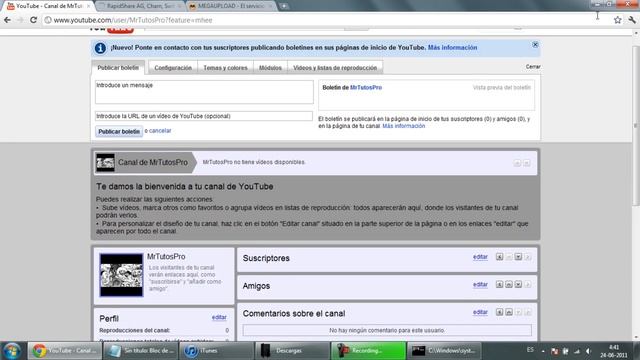Click Vista previa del boletín label
This screenshot has width=640, height=360.
tap(502, 87)
